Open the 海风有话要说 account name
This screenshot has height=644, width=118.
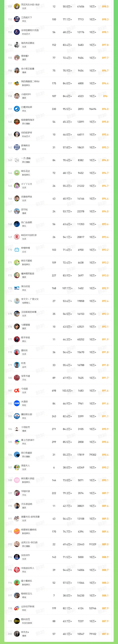coord(28,43)
